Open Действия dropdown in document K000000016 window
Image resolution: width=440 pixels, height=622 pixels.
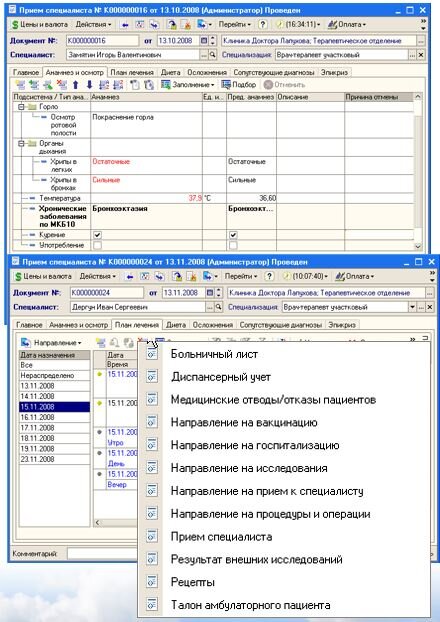pos(94,25)
